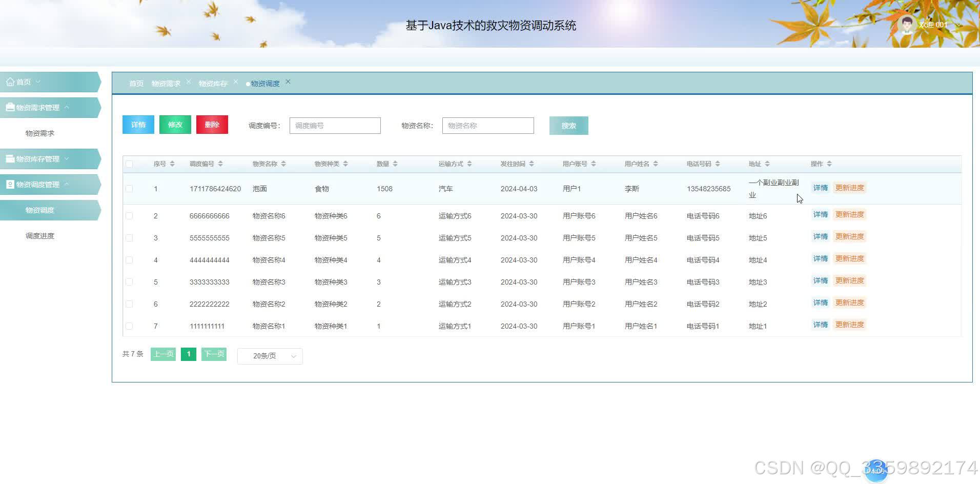The image size is (980, 484).
Task: Check the row for 物资名称2
Action: tap(129, 304)
